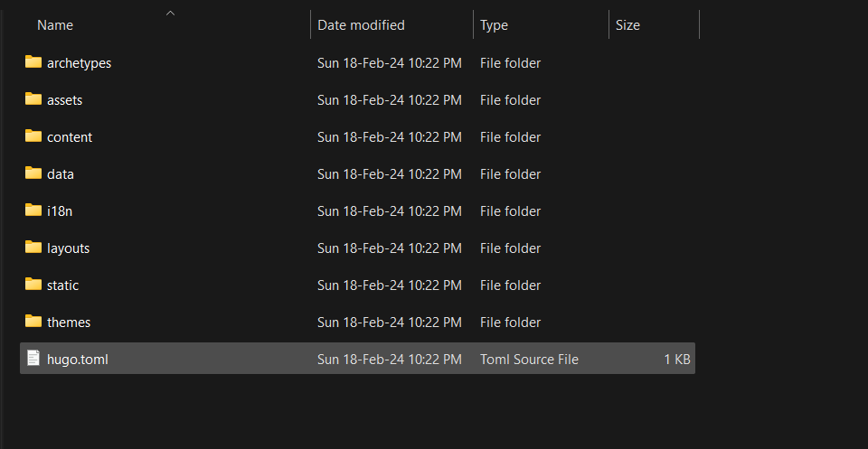Select the archetypes folder name

[79, 63]
